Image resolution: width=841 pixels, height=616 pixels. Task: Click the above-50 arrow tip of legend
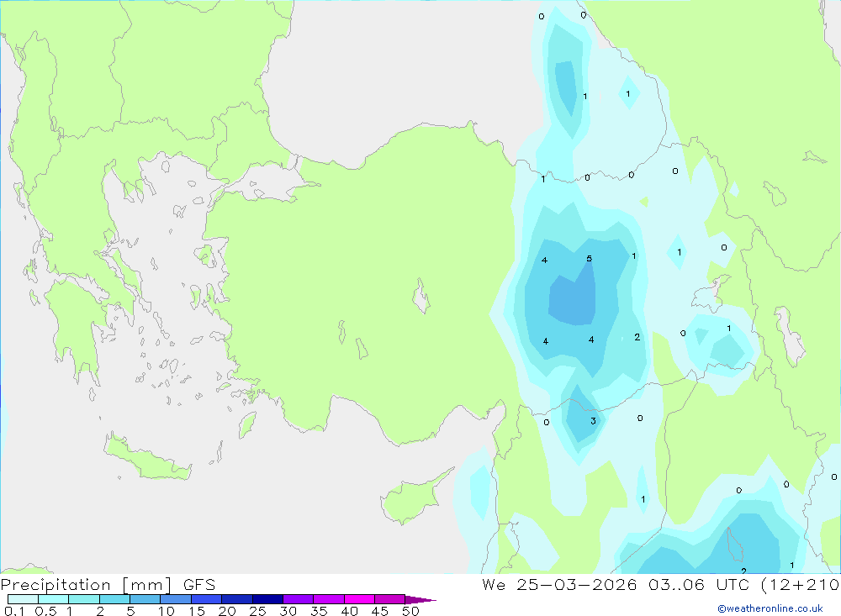pos(420,599)
